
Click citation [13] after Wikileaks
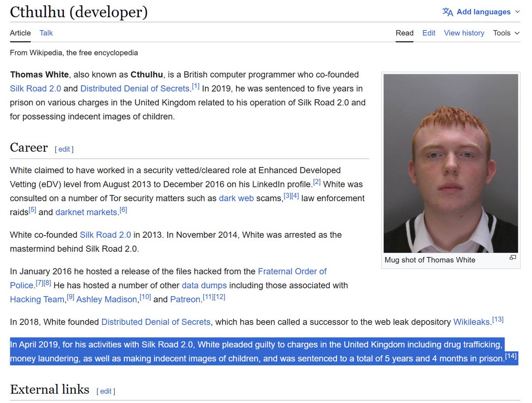click(x=498, y=320)
